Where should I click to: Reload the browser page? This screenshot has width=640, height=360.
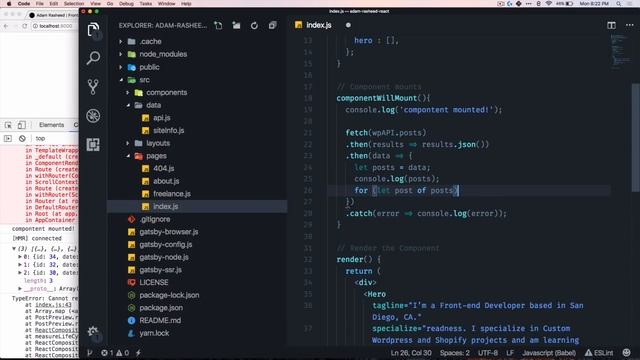coord(24,26)
